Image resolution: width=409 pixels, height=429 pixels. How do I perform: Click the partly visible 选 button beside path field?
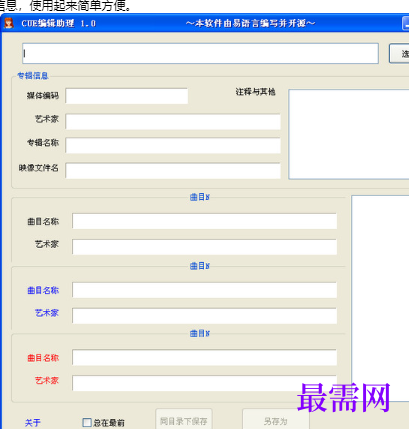399,53
